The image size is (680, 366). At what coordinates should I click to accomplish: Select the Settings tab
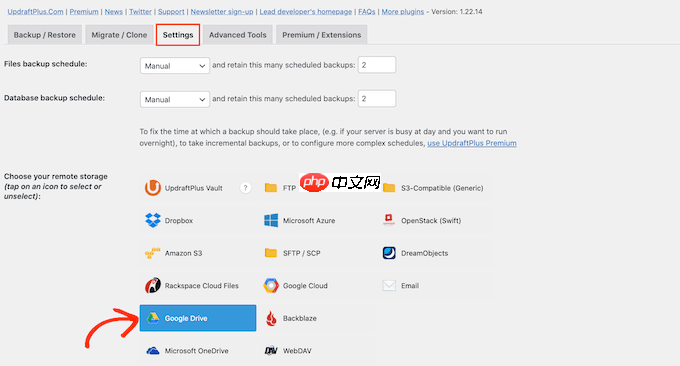pos(178,35)
